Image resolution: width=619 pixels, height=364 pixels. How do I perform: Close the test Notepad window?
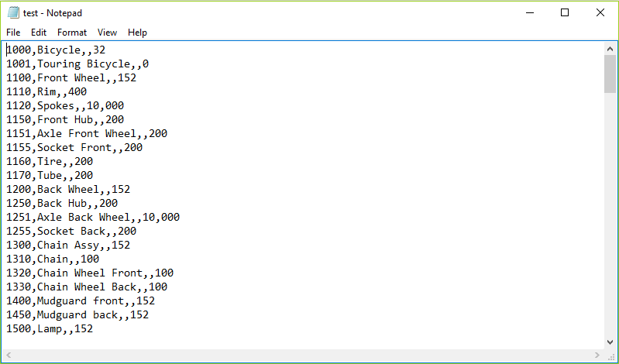(600, 12)
